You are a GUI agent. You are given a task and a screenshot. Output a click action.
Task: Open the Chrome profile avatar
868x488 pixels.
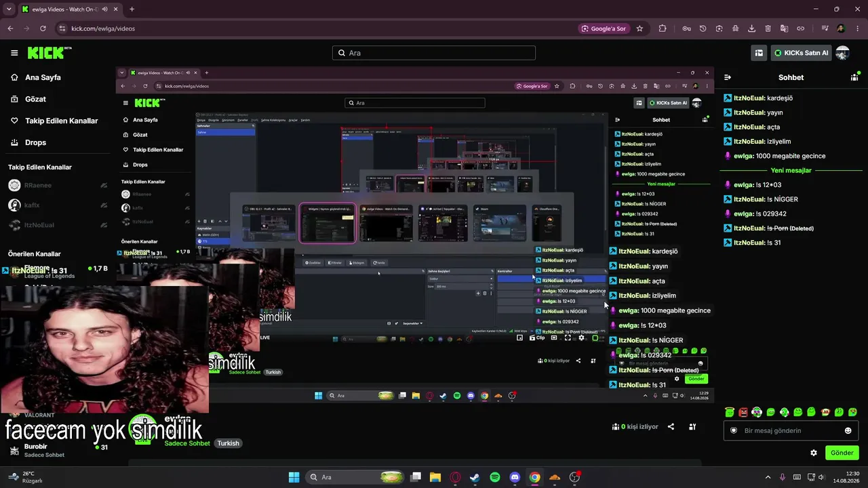[841, 28]
